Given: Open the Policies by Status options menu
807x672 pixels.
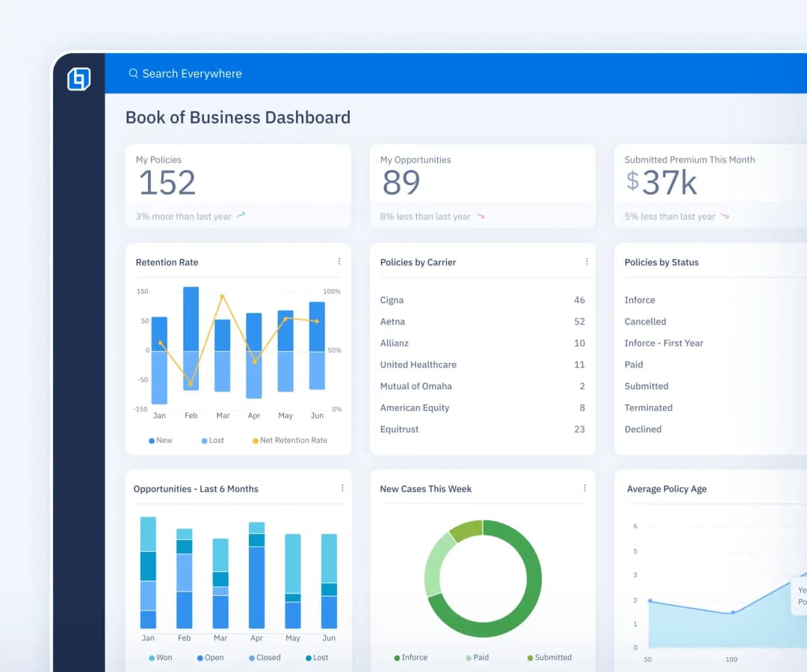Looking at the screenshot, I should [x=803, y=261].
